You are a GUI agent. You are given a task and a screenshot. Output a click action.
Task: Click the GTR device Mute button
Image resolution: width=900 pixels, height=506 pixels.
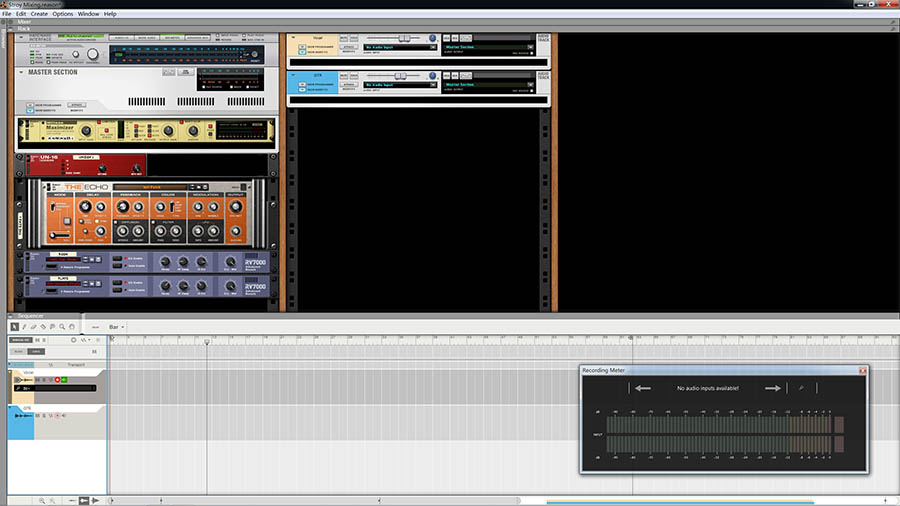[344, 76]
